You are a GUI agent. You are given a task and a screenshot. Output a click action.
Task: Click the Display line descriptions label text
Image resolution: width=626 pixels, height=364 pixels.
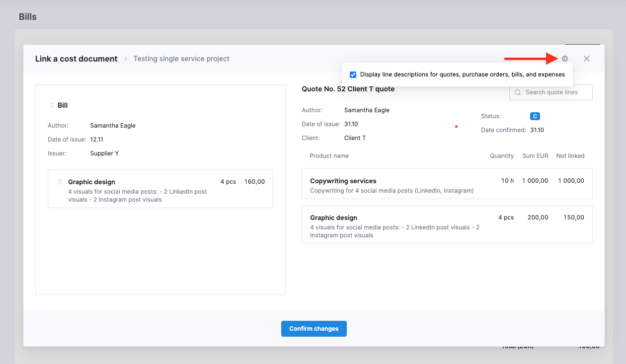click(x=462, y=74)
